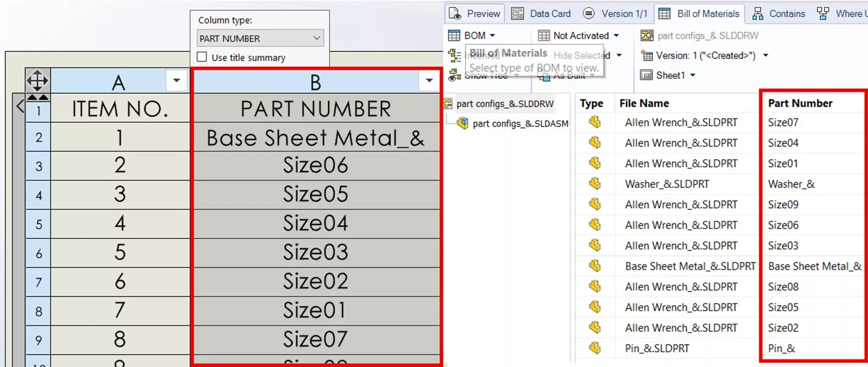Viewport: 868px width, 367px height.
Task: Click the collapse arrow left of the table
Action: pos(20,105)
